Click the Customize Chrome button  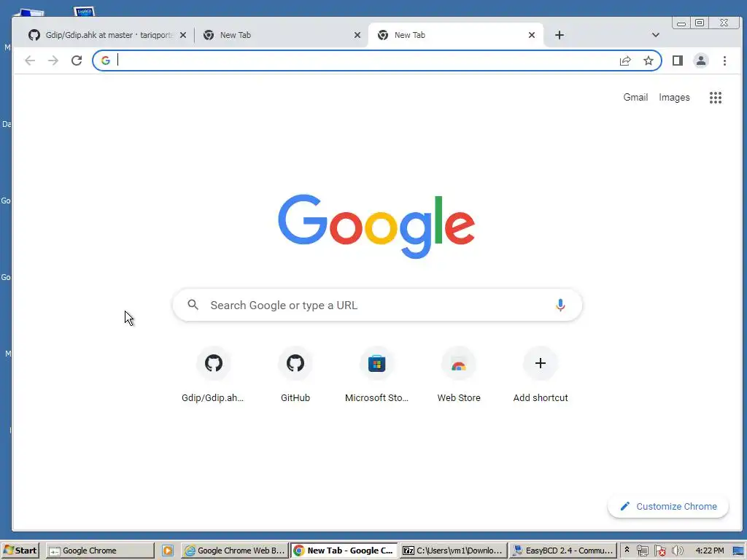(x=668, y=506)
